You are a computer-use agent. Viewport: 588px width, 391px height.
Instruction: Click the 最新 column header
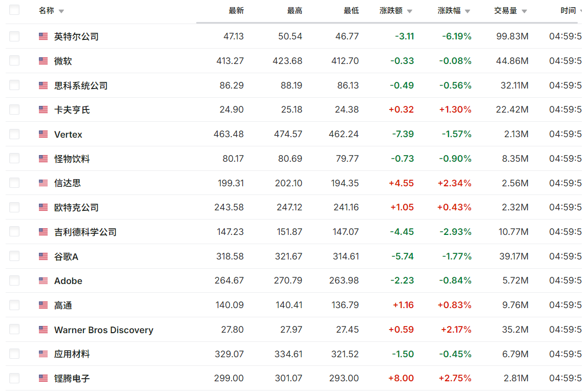(236, 11)
